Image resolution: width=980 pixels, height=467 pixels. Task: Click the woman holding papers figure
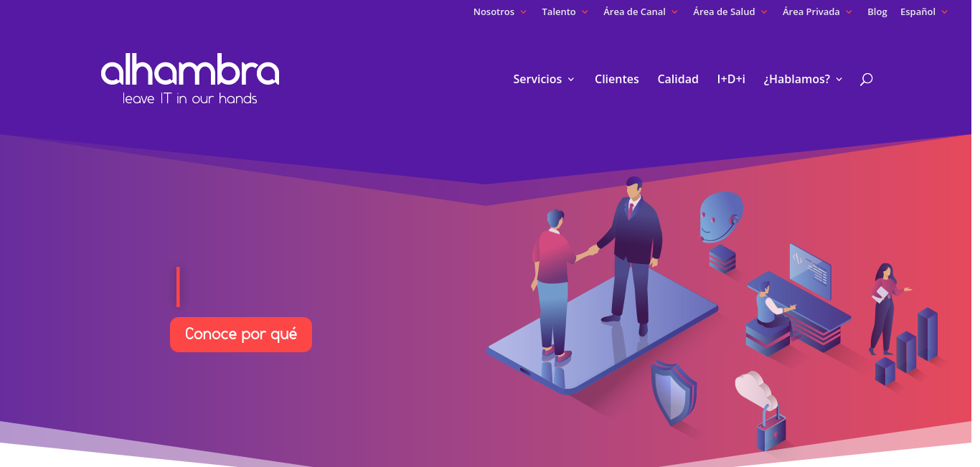[888, 308]
